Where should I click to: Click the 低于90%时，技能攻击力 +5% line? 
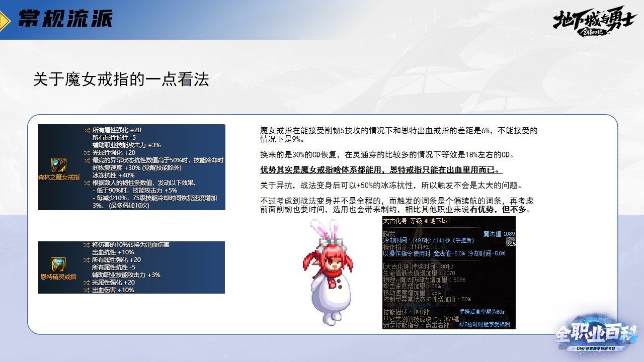(135, 191)
